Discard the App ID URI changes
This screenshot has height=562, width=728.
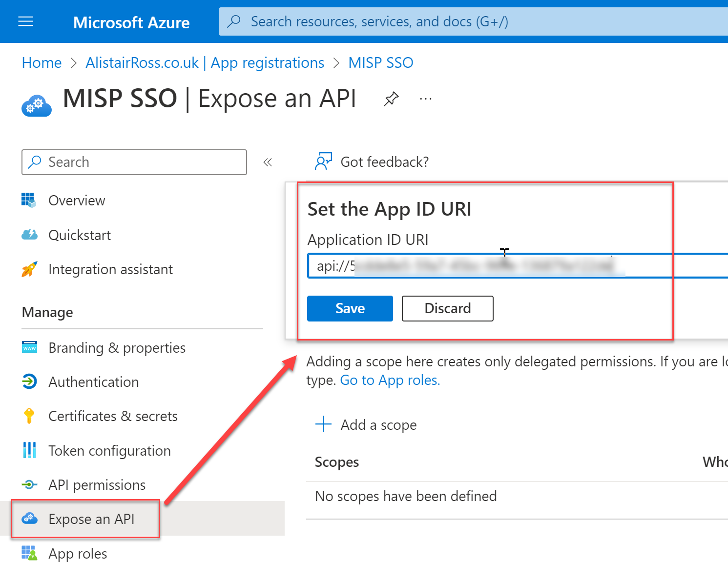(x=448, y=308)
